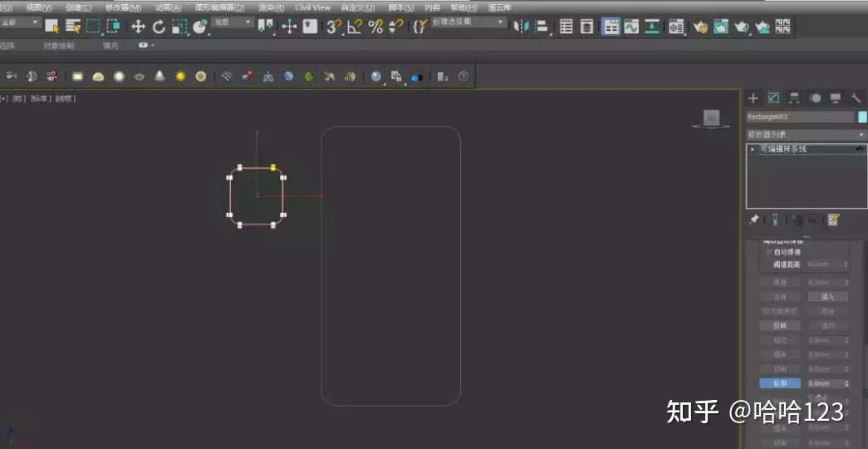868x449 pixels.
Task: Open the 创建选择集 selection set dropdown
Action: coord(468,22)
